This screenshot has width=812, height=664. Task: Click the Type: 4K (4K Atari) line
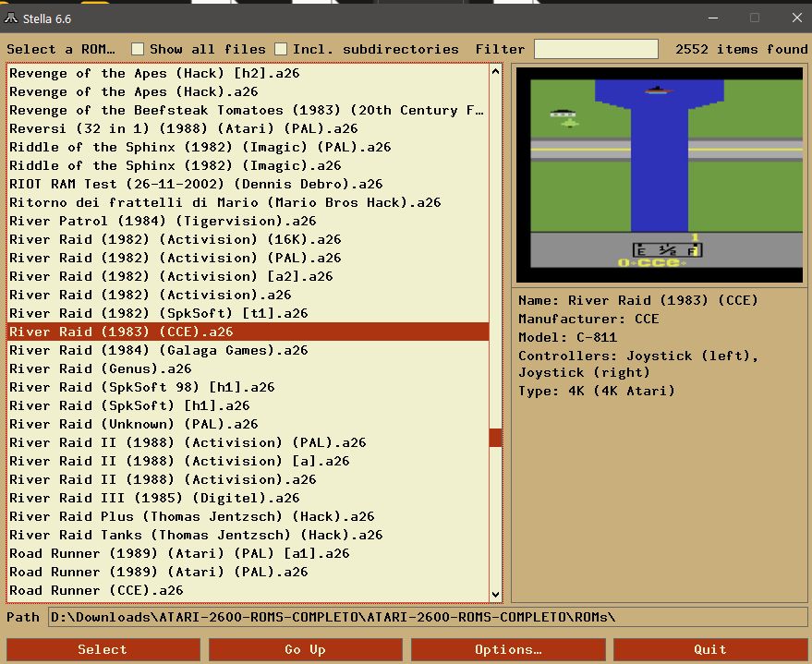597,391
